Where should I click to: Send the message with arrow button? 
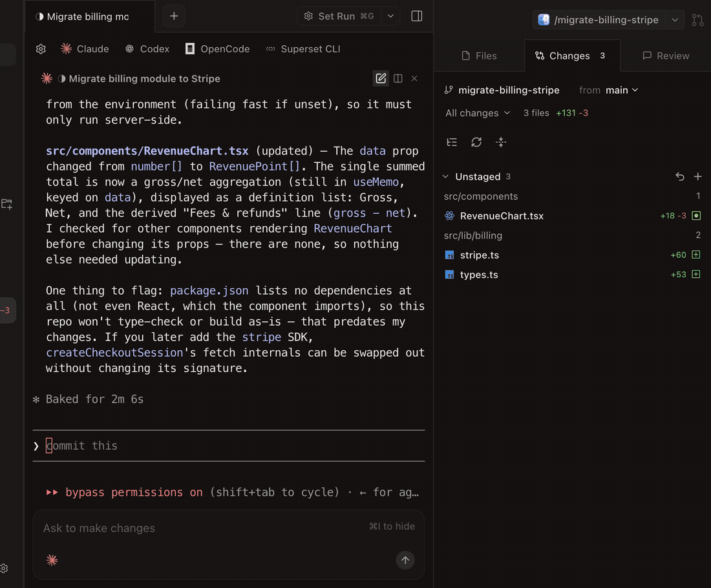[405, 560]
